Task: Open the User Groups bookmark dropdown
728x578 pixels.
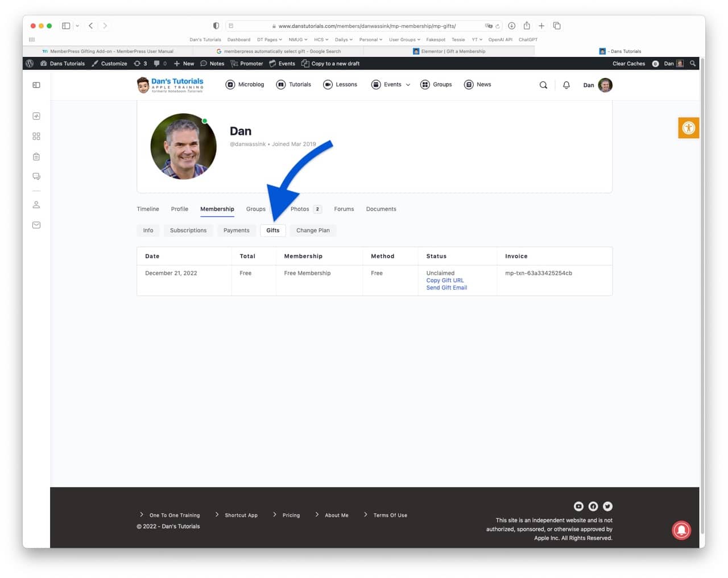Action: click(404, 40)
